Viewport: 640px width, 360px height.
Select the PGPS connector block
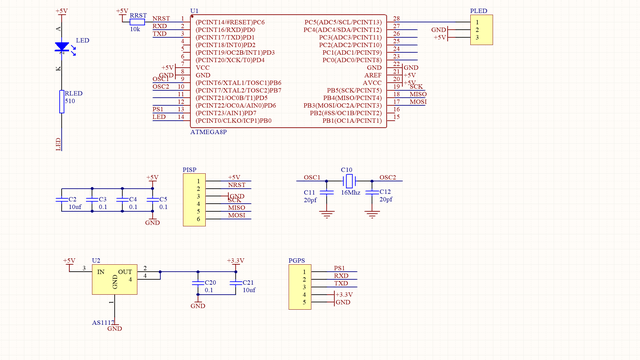pyautogui.click(x=300, y=287)
